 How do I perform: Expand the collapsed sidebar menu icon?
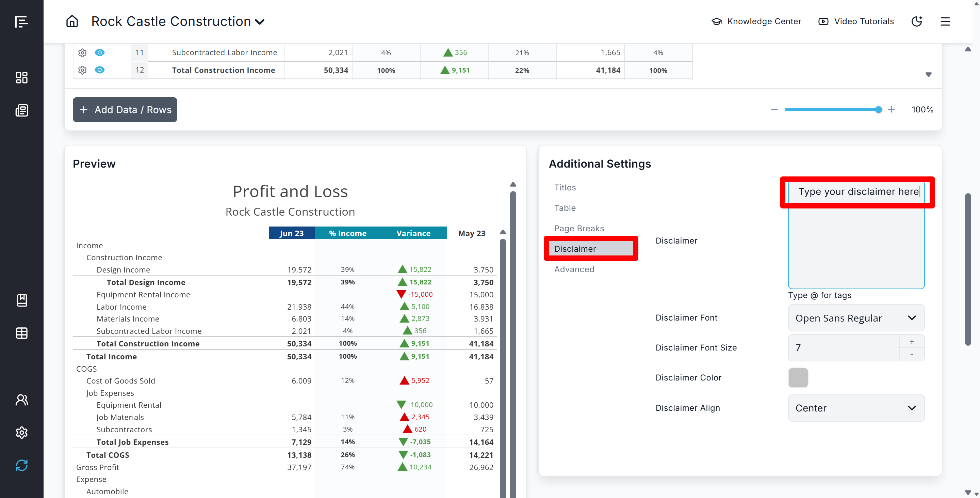tap(22, 22)
